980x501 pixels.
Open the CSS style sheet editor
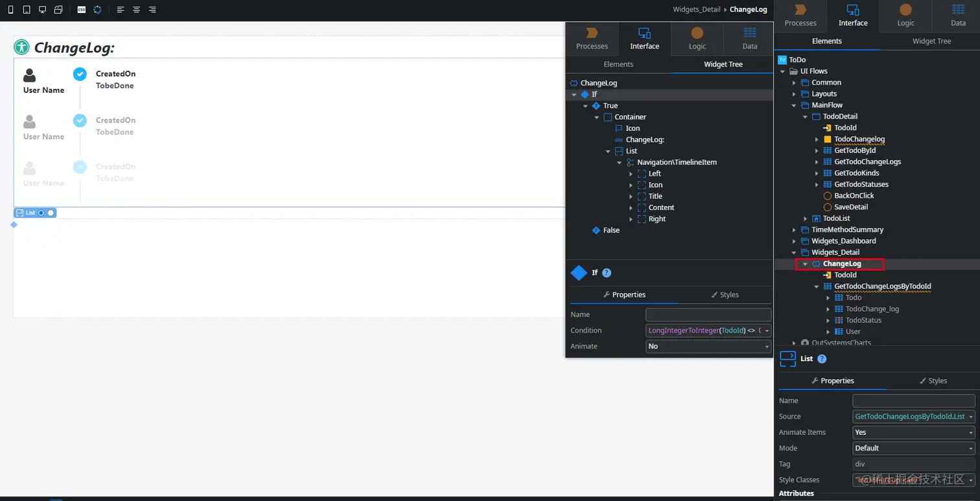pos(82,10)
